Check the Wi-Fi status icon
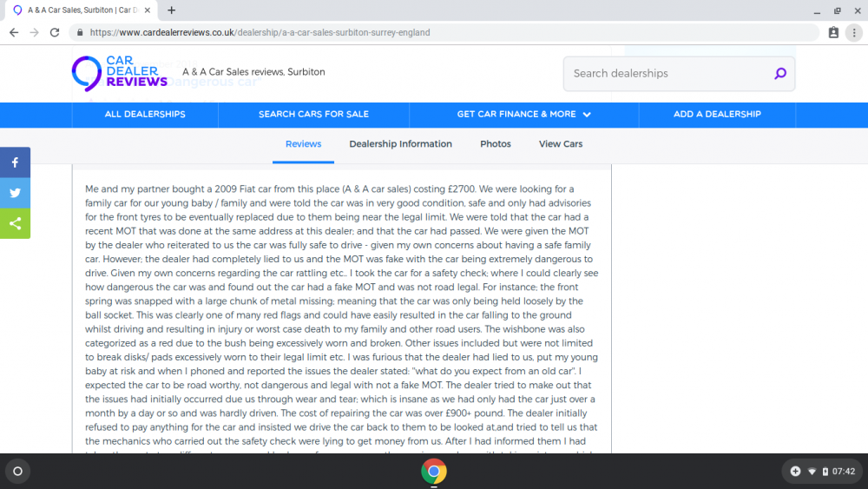 812,472
